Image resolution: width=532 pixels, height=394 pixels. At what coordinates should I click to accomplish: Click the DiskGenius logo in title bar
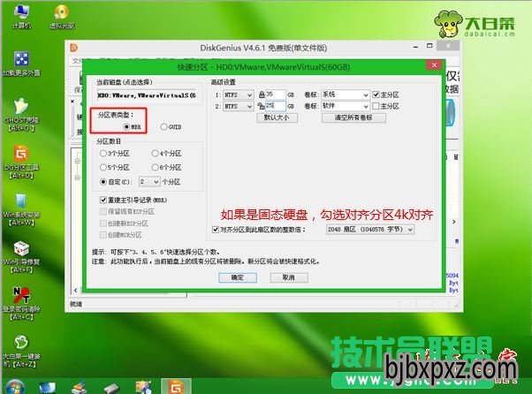[74, 48]
